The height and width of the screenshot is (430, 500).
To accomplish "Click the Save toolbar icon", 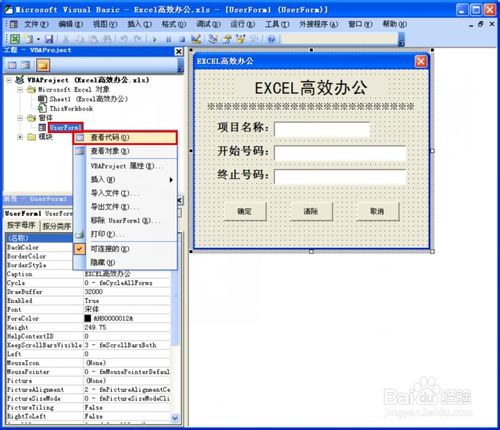I will (49, 39).
